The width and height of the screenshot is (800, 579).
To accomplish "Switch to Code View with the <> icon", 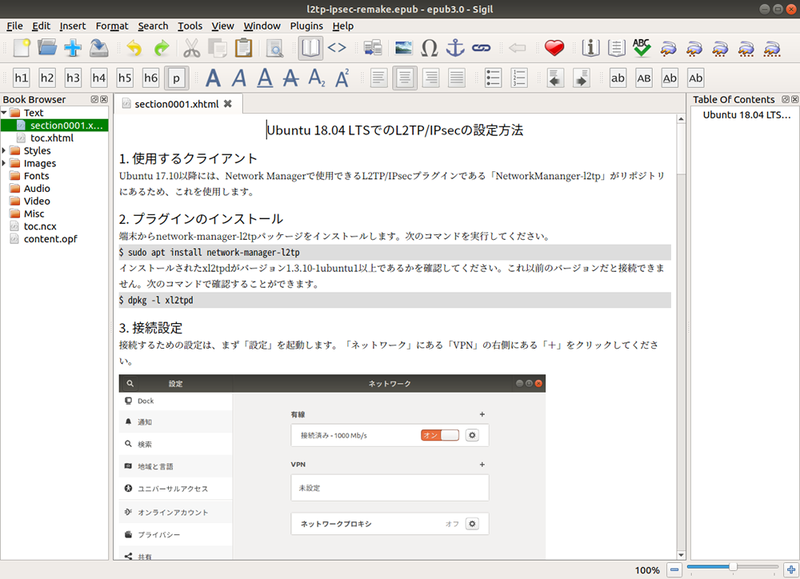I will point(338,47).
